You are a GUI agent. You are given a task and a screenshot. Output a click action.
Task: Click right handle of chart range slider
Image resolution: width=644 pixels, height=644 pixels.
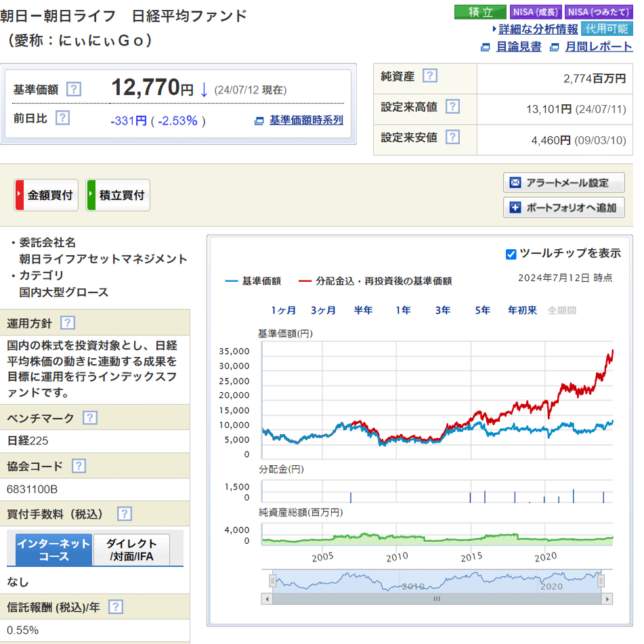pyautogui.click(x=601, y=581)
